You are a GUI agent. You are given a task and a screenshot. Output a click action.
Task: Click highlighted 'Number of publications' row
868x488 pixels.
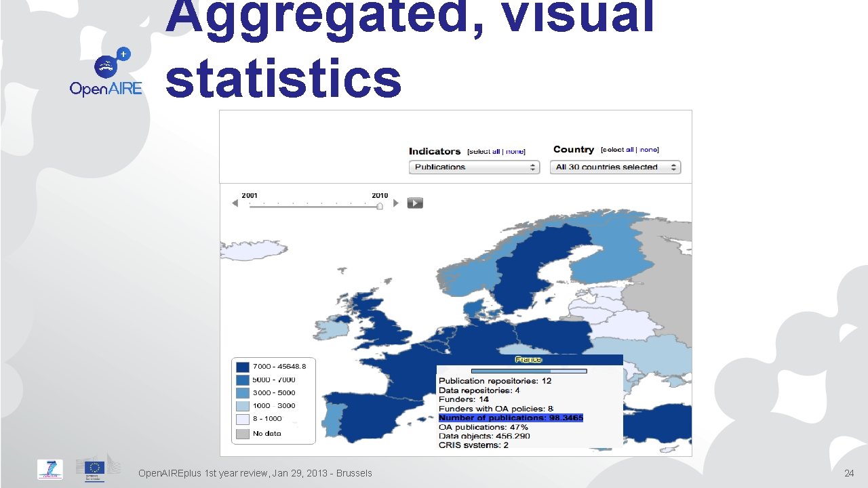[511, 418]
